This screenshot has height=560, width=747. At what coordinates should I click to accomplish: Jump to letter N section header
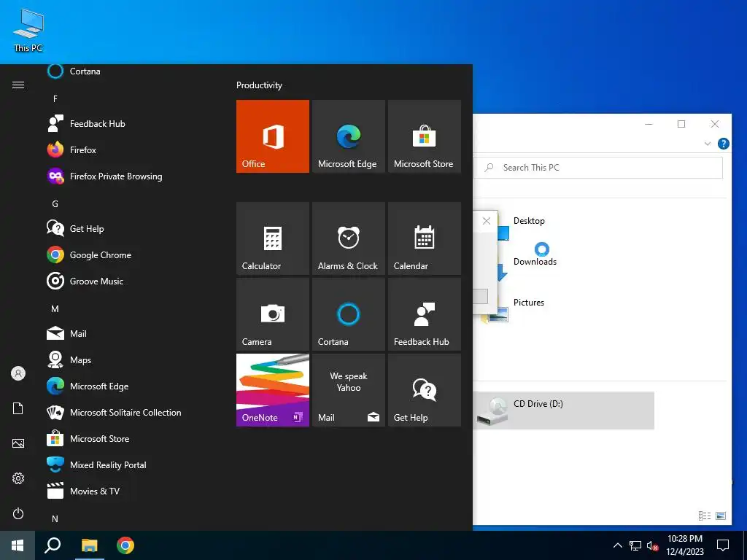(55, 519)
